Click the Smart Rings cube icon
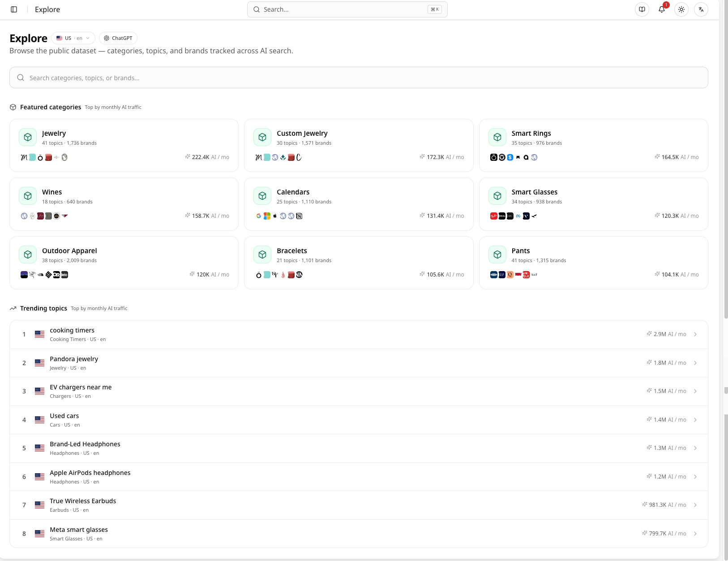The image size is (728, 561). 497,137
